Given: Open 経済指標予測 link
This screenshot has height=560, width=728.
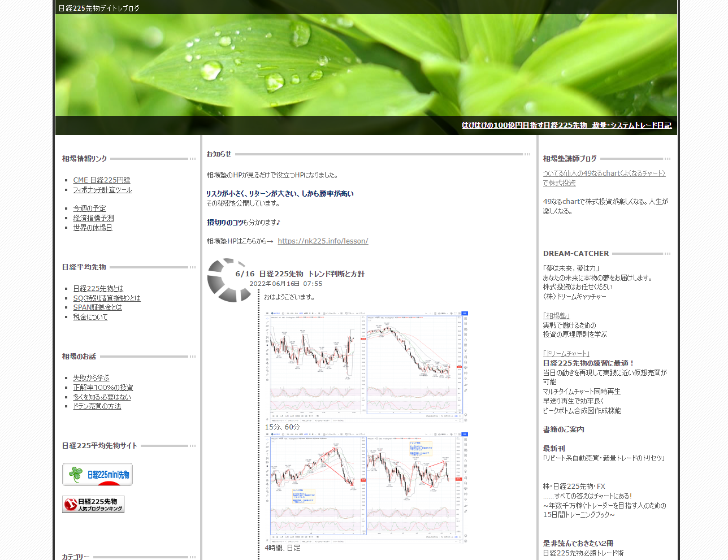Looking at the screenshot, I should pyautogui.click(x=93, y=218).
